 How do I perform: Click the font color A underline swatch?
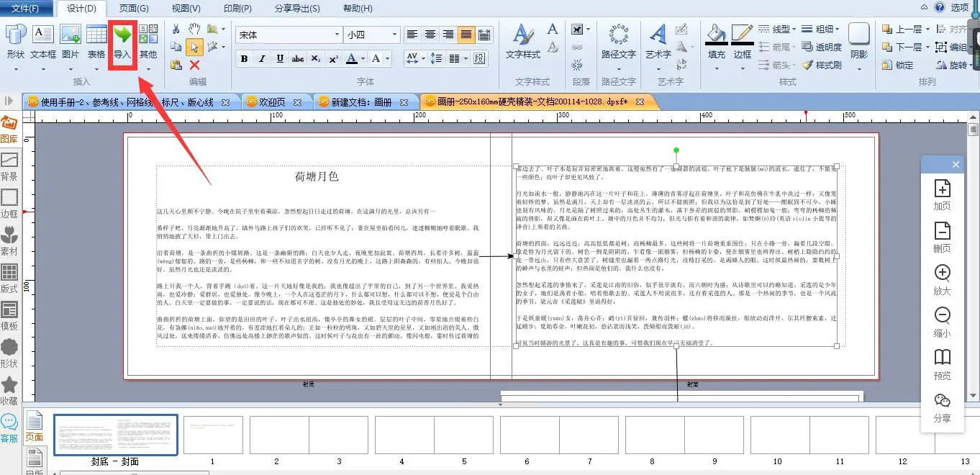(352, 59)
